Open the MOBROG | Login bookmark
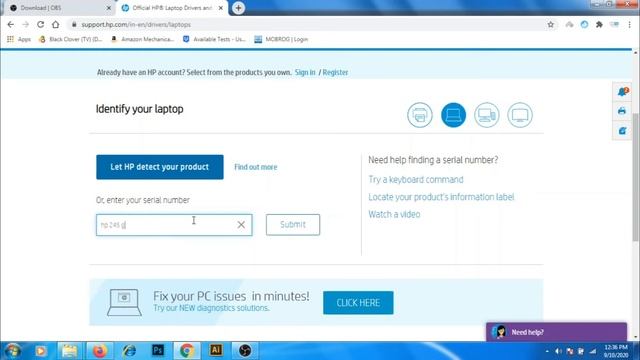The image size is (640, 360). 281,39
